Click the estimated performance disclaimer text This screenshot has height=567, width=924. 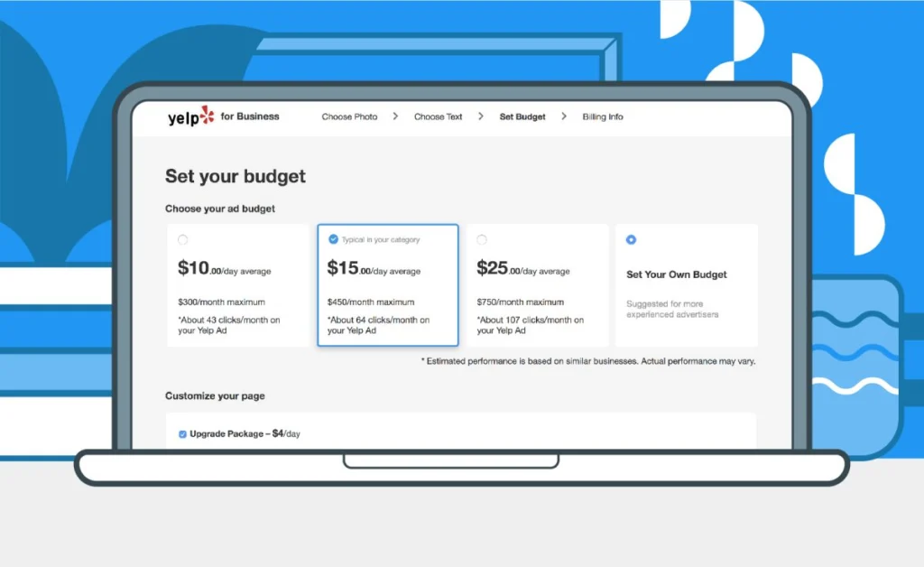click(587, 361)
